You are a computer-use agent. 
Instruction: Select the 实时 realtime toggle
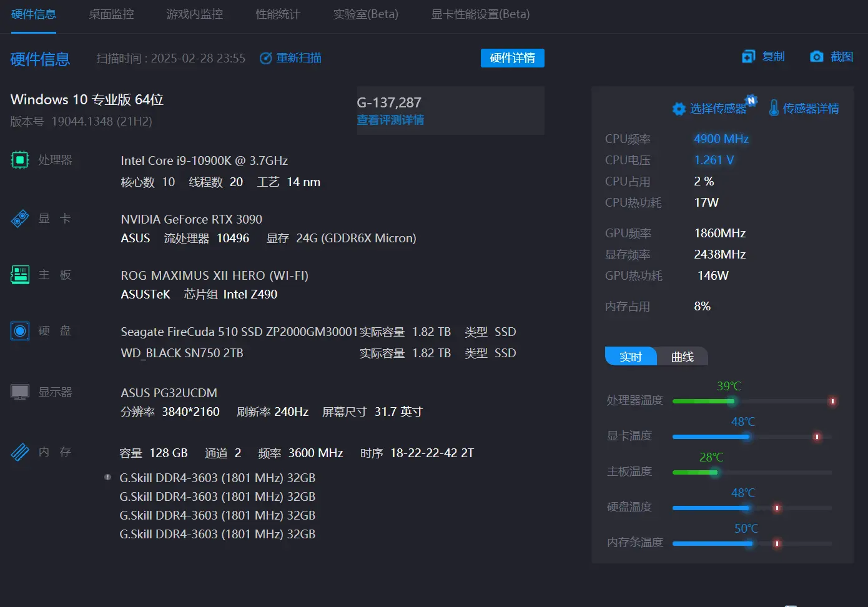coord(631,357)
